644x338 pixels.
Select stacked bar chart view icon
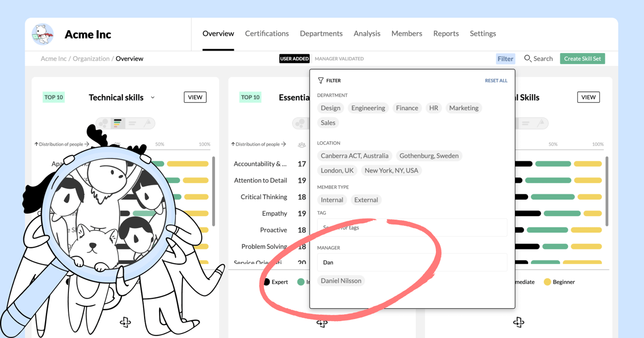(x=117, y=123)
